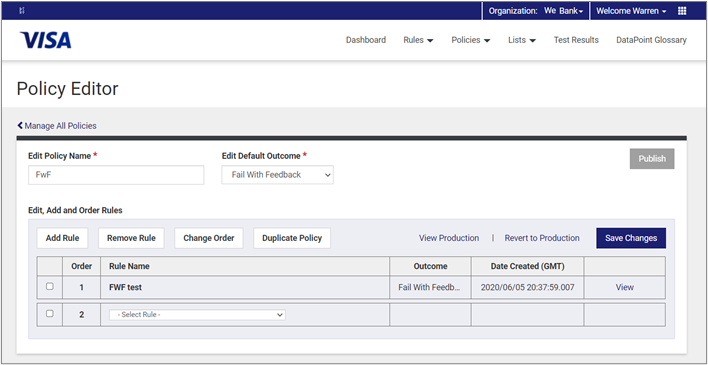The height and width of the screenshot is (365, 708).
Task: Open the Test Results page
Action: (576, 40)
